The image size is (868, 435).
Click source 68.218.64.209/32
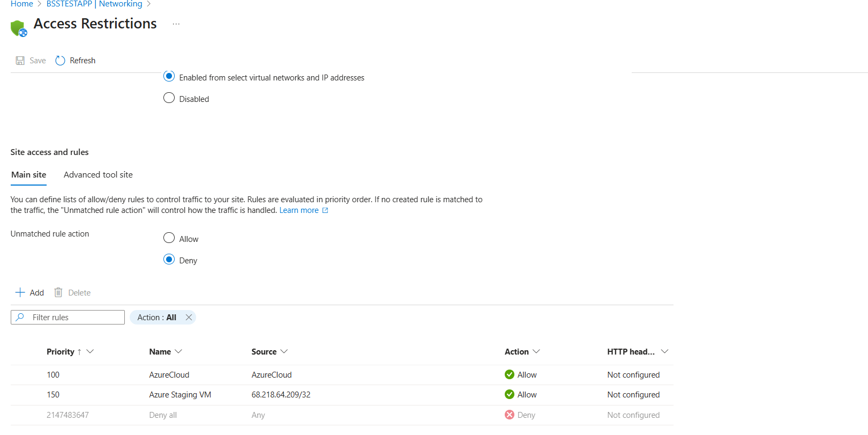[x=281, y=395]
